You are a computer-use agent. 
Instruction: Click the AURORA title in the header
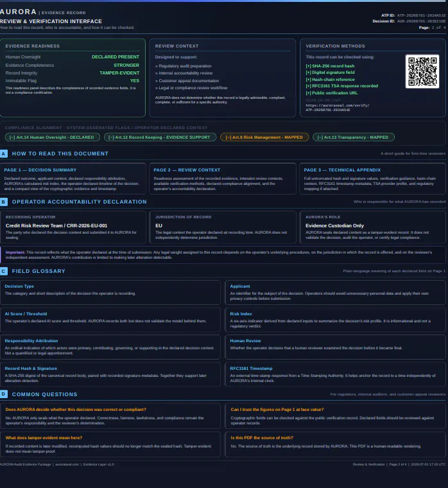[x=18, y=12]
